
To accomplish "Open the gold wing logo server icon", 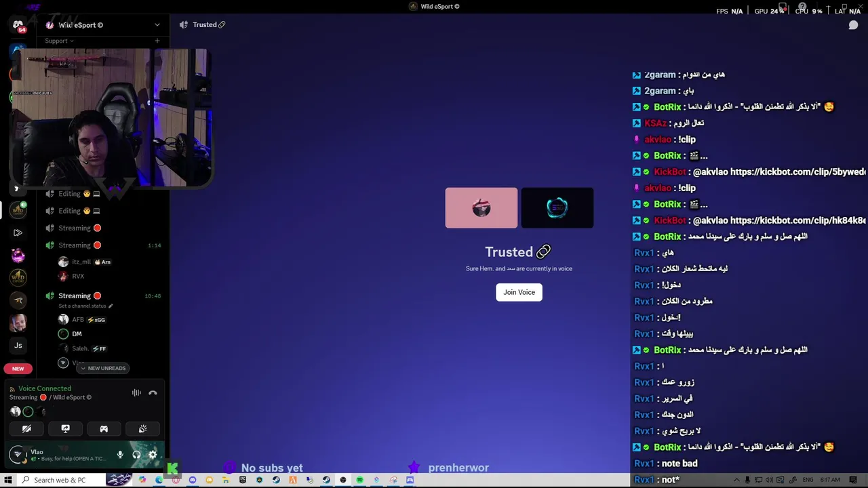I will click(18, 300).
